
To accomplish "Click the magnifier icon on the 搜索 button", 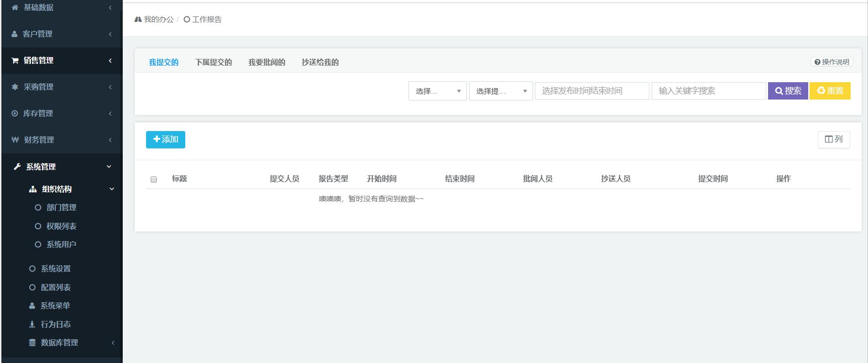I will pyautogui.click(x=779, y=91).
